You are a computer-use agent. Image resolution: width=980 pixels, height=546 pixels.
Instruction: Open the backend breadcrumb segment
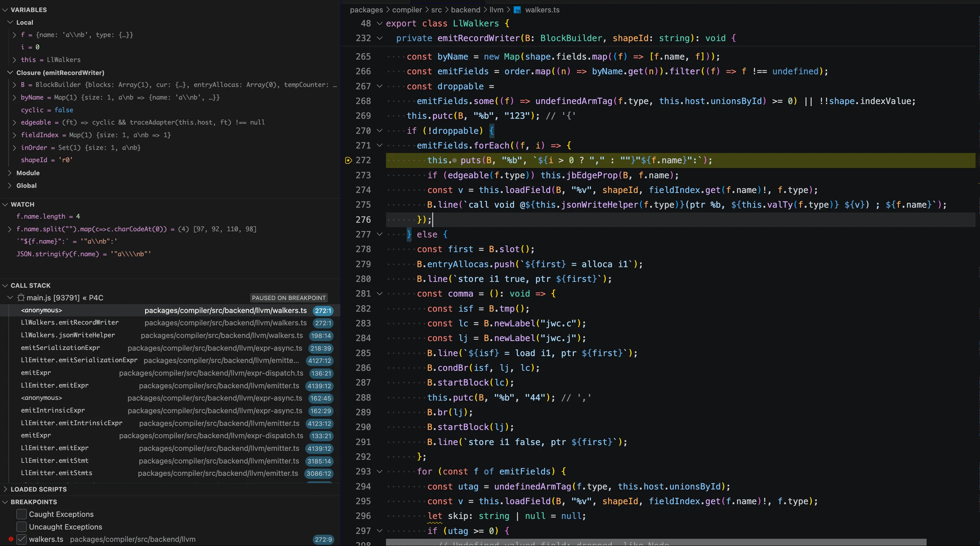465,10
